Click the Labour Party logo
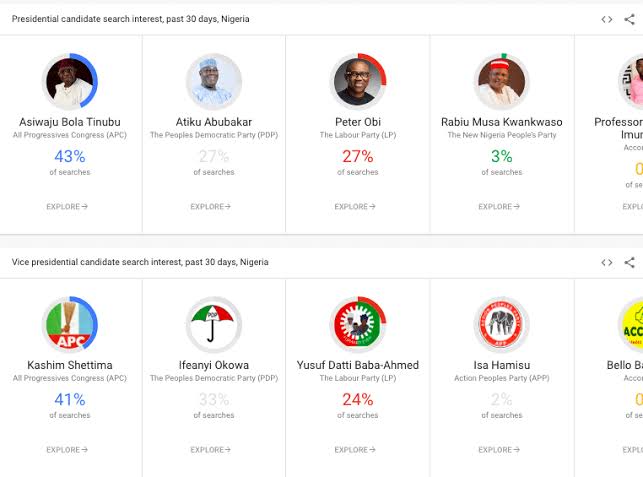The height and width of the screenshot is (477, 643). tap(358, 325)
